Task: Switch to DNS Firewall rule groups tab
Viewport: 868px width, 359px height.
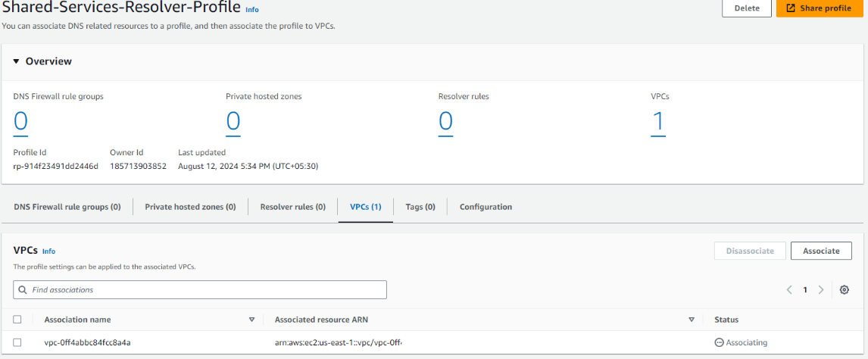Action: (67, 207)
